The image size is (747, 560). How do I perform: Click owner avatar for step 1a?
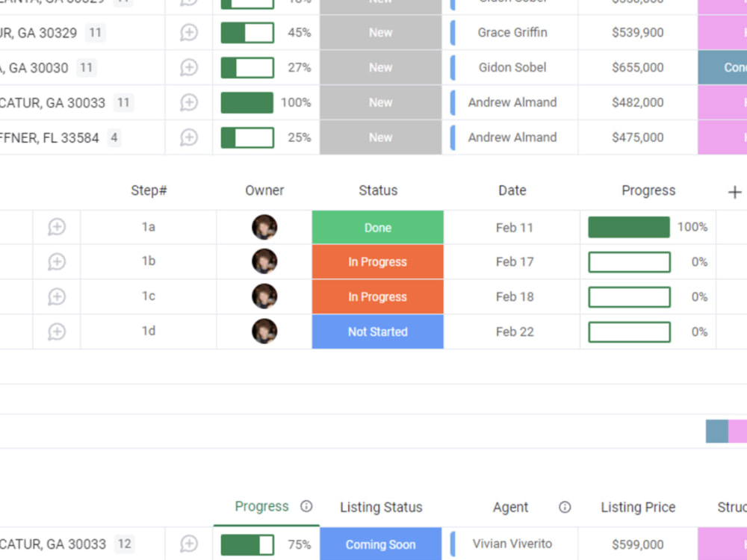pos(264,227)
